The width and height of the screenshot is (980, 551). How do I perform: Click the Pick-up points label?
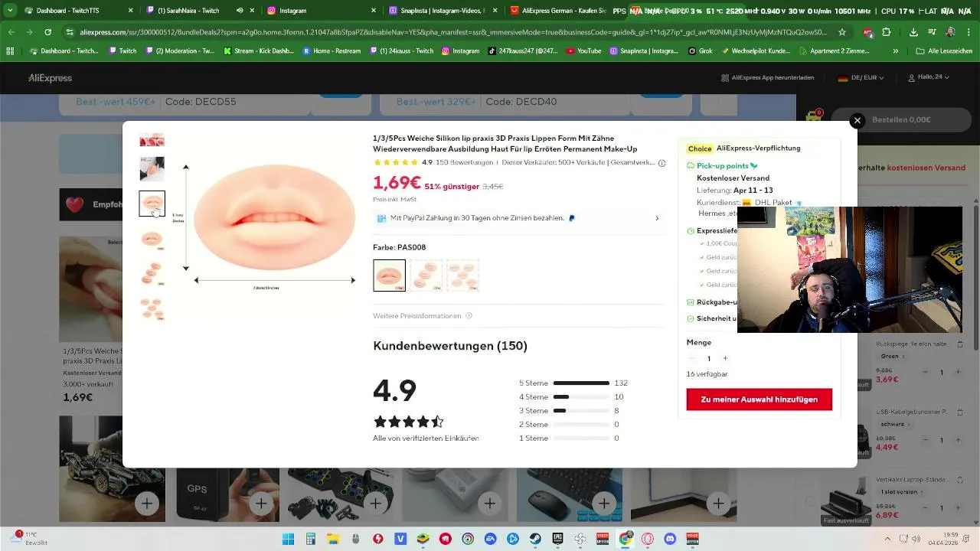tap(723, 165)
